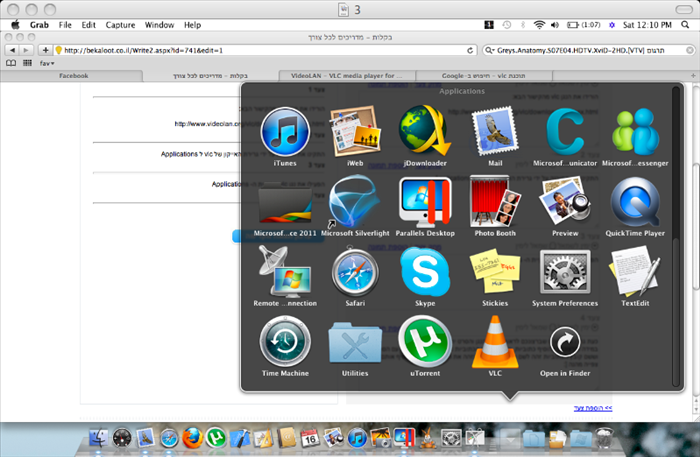Launch iWeb in the Applications stack
Screen dimensions: 700x457
point(355,132)
